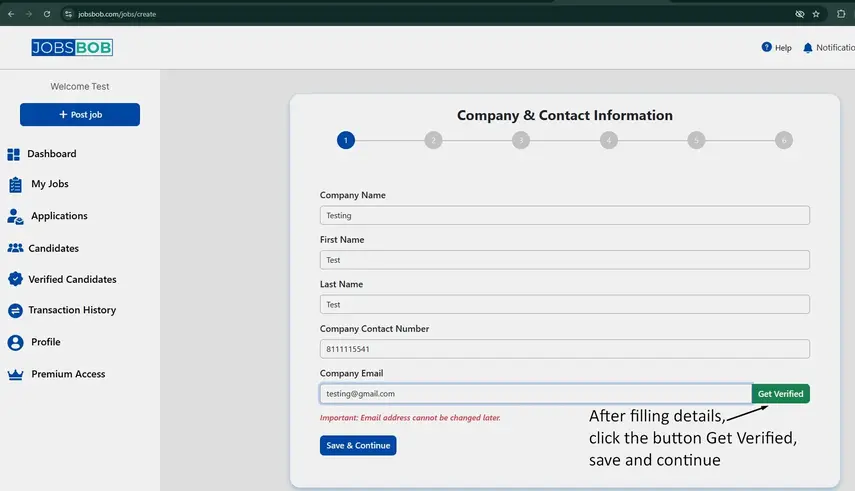Click the browser back arrow

click(x=11, y=14)
